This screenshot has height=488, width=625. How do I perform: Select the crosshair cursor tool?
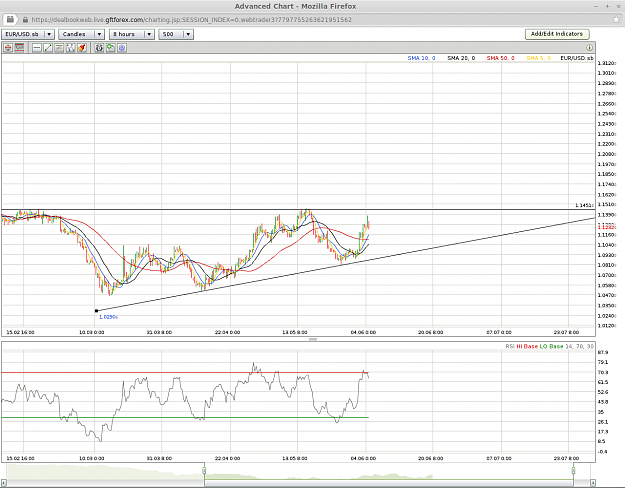pos(8,48)
